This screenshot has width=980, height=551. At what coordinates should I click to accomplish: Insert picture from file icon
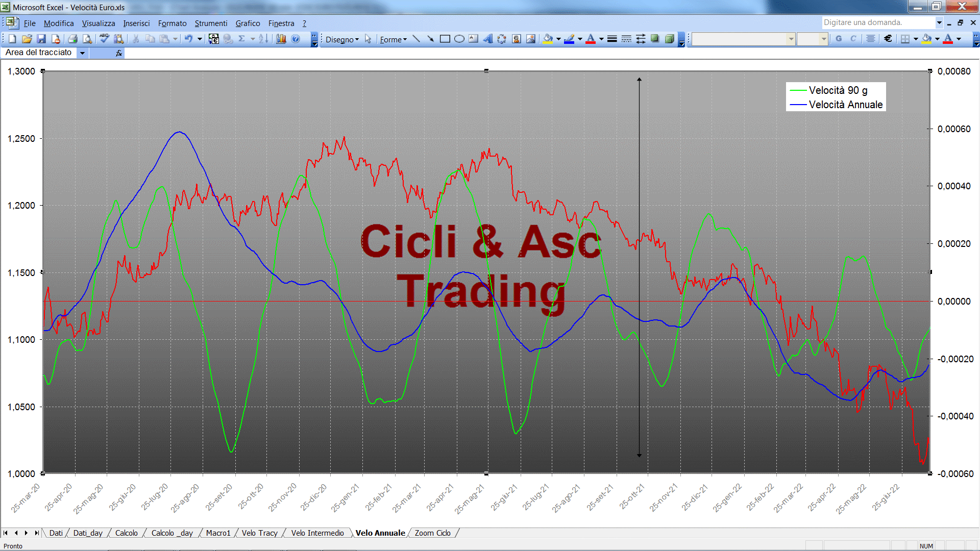pyautogui.click(x=531, y=39)
